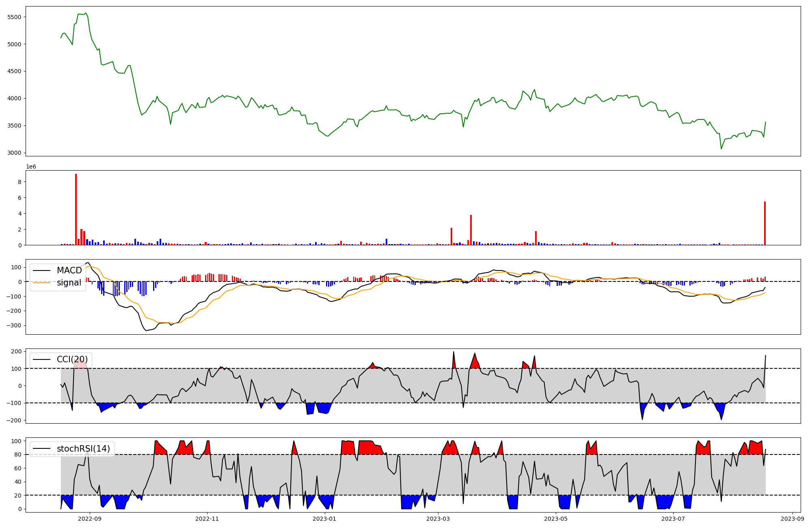Screen dimensions: 812x528
Task: Click the 2023-01 x-axis date label
Action: [324, 518]
